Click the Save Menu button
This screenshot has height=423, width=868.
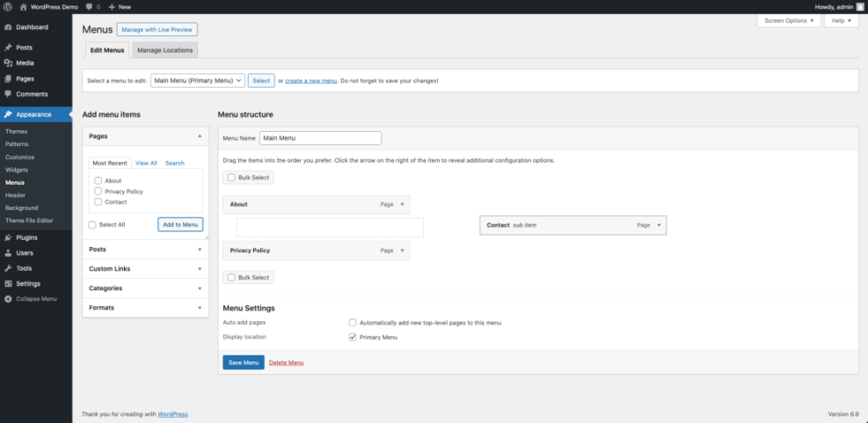[244, 362]
